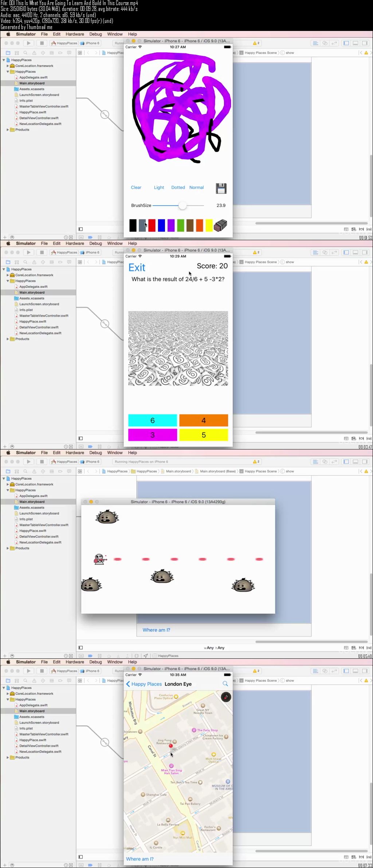Toggle navigator panel visibility in map frame
This screenshot has width=373, height=868.
coord(346,671)
